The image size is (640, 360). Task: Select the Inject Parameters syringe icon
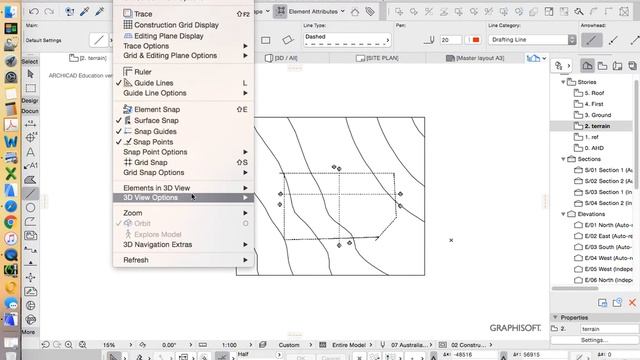(100, 11)
